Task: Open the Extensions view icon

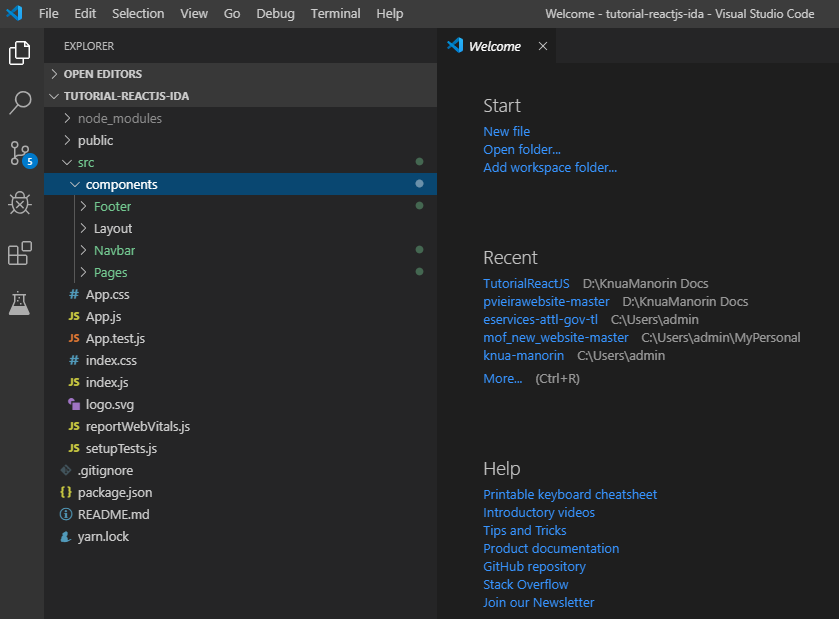Action: point(20,253)
